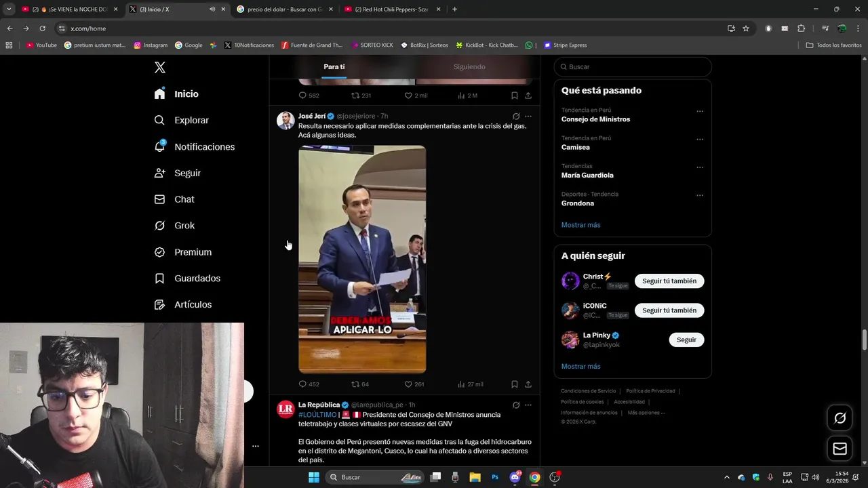Open #LOÚLTIMO hashtag link
Viewport: 868px width, 488px height.
317,415
